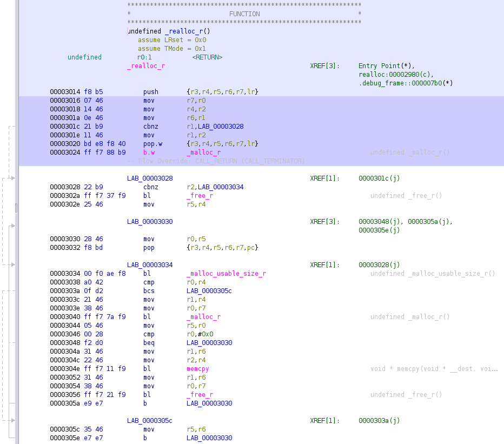Open XREF 0000305a(j)

(428, 222)
